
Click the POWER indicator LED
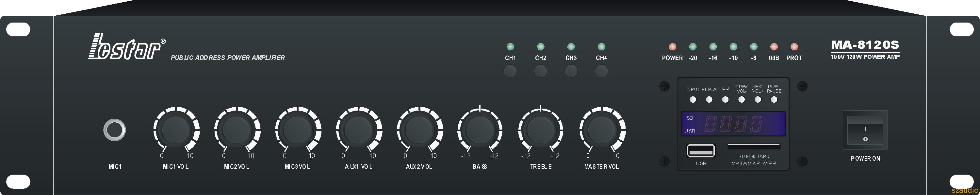[672, 46]
